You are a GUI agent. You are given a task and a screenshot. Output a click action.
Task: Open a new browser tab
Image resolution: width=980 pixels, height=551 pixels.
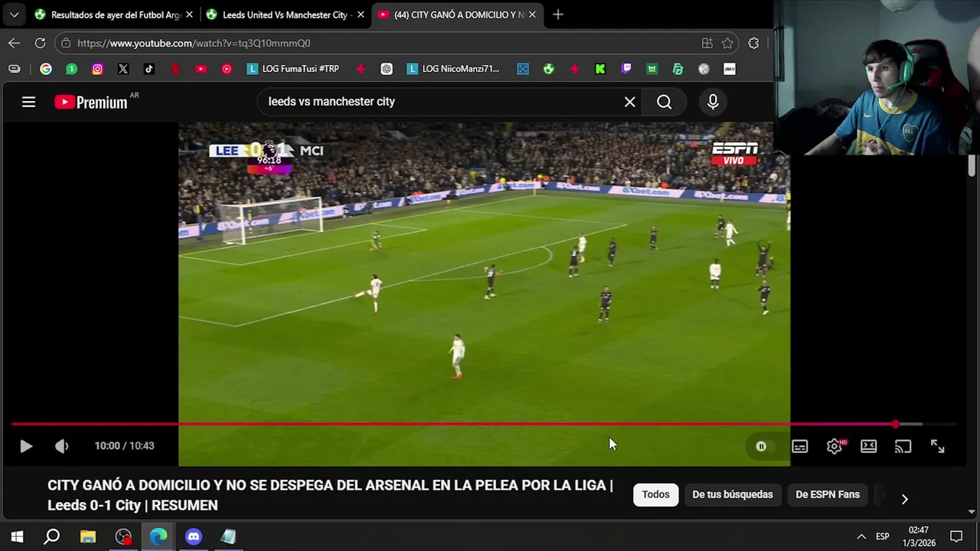(x=558, y=15)
